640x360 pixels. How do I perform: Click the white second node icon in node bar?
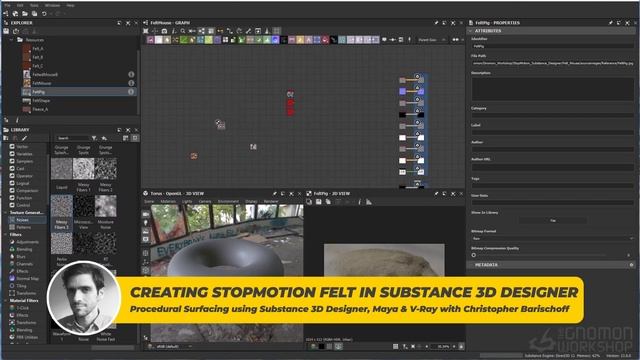158,40
